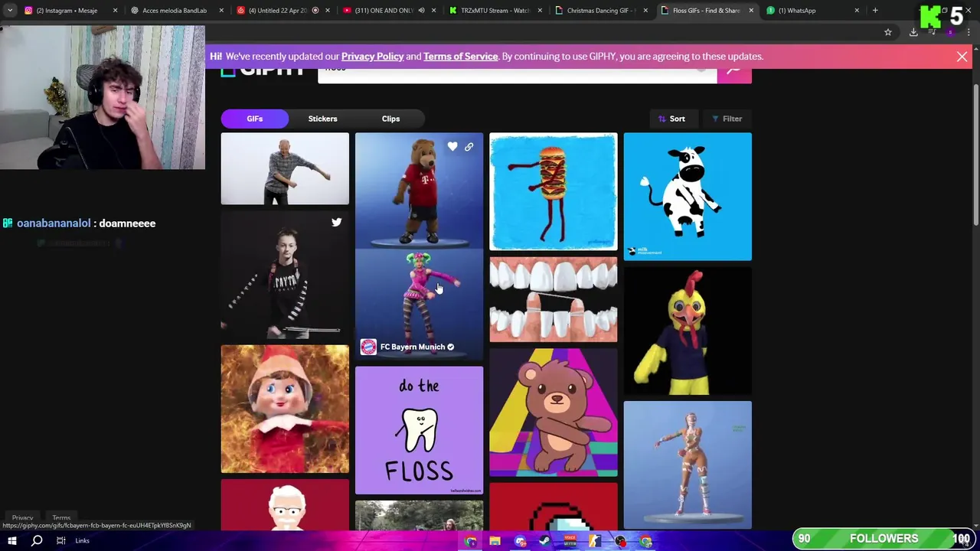Close the Christmas Dancing GIF tab

point(645,11)
